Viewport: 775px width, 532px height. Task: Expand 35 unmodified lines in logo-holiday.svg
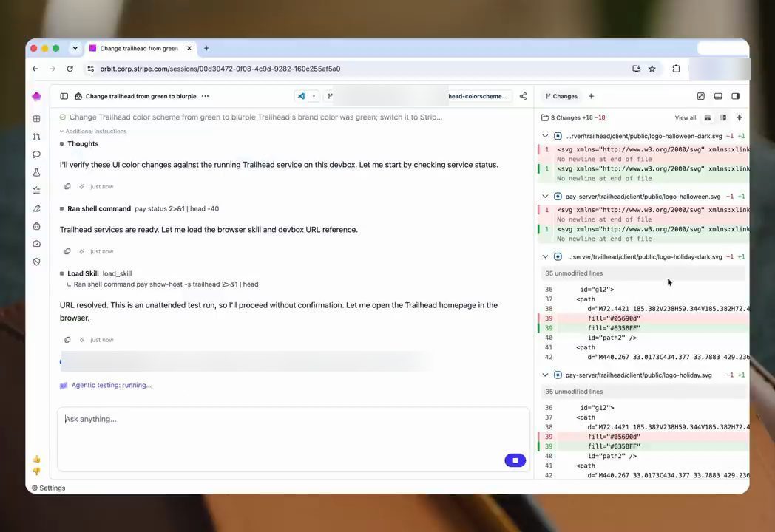tap(643, 391)
